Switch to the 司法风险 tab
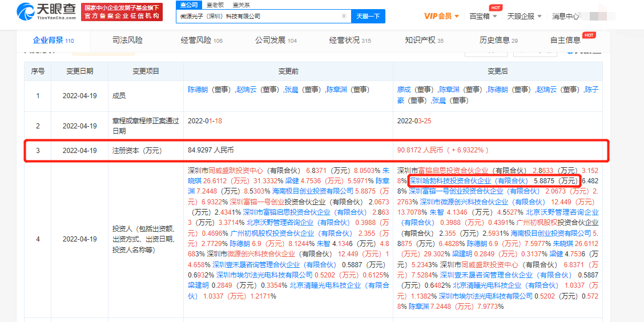 click(x=127, y=40)
